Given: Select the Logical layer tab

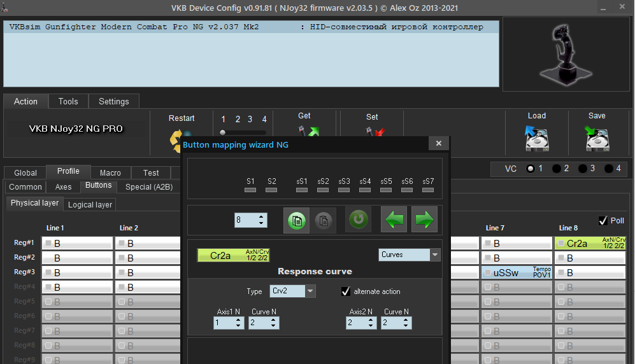Looking at the screenshot, I should (x=90, y=205).
